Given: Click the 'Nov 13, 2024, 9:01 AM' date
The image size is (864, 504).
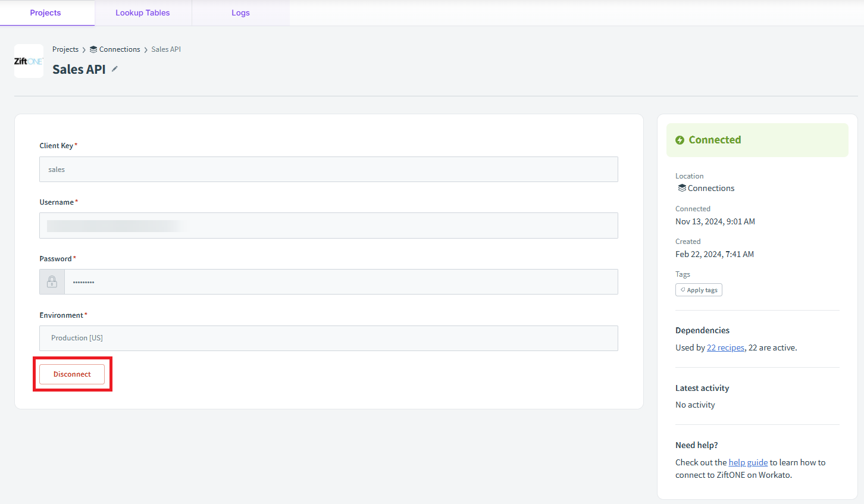Looking at the screenshot, I should pos(715,221).
